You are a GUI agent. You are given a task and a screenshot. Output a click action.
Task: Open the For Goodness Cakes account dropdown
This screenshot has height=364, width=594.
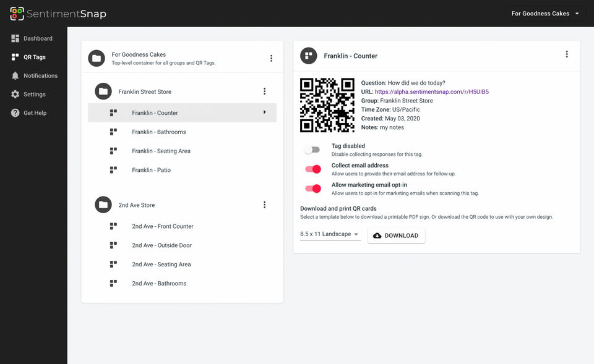pyautogui.click(x=545, y=14)
